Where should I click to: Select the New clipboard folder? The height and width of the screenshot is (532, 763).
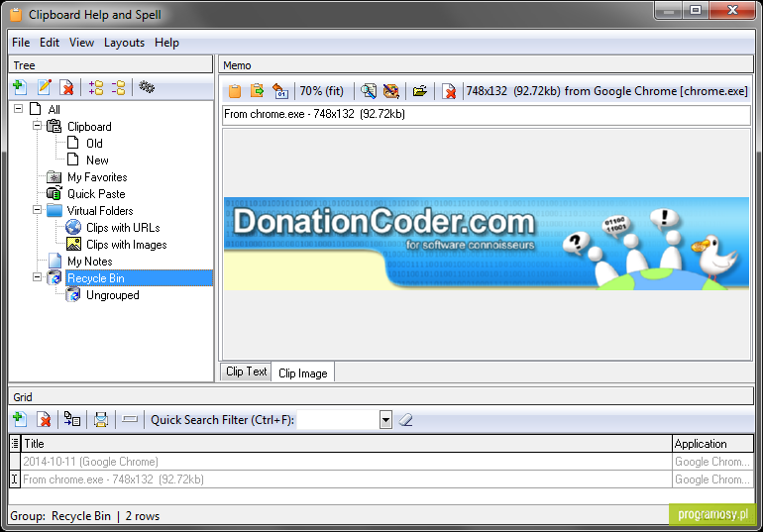[97, 160]
